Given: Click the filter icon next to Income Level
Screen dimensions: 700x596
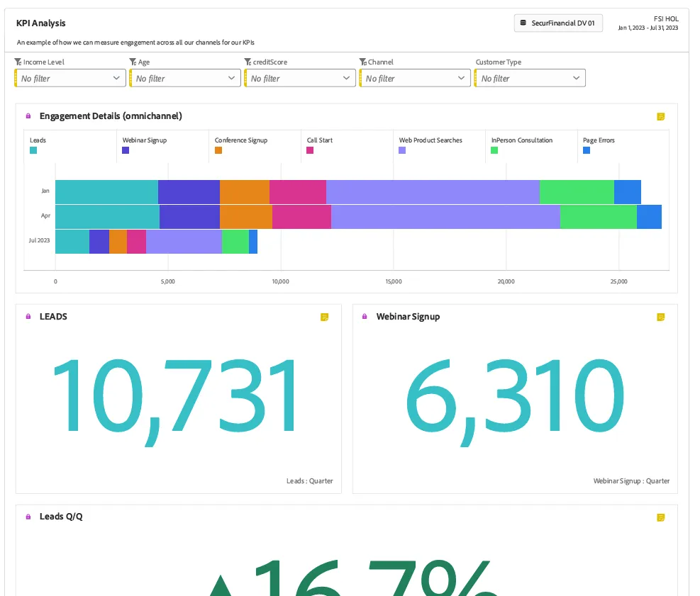Looking at the screenshot, I should (x=18, y=62).
